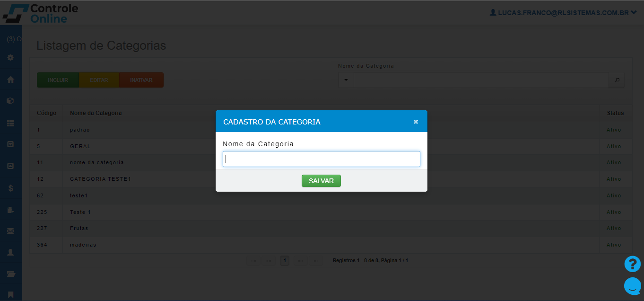
Task: Focus the Nome da Categoria input in dialog
Action: 321,159
